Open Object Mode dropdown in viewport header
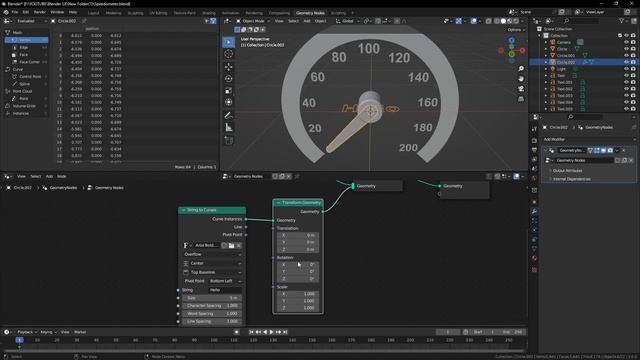Viewport: 640px width, 360px height. 253,21
